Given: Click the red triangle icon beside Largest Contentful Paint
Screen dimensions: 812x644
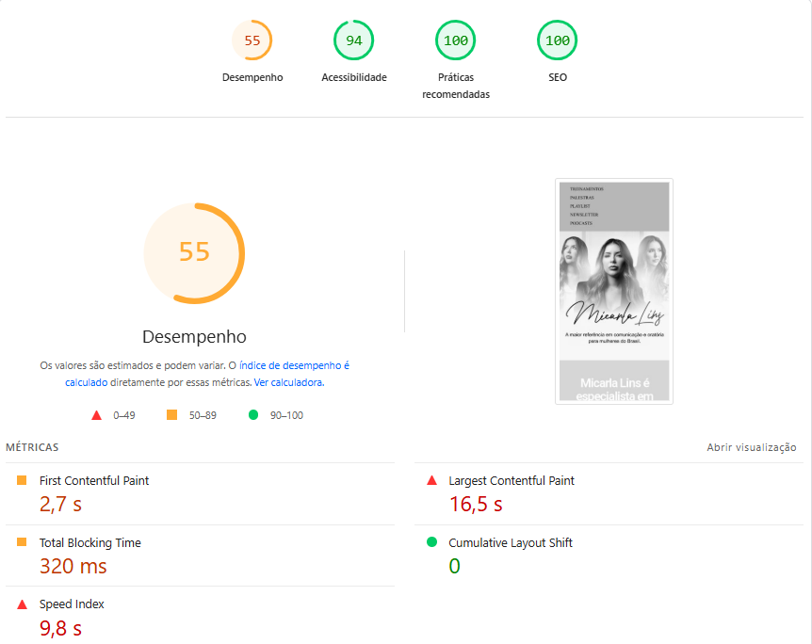Looking at the screenshot, I should click(x=431, y=480).
